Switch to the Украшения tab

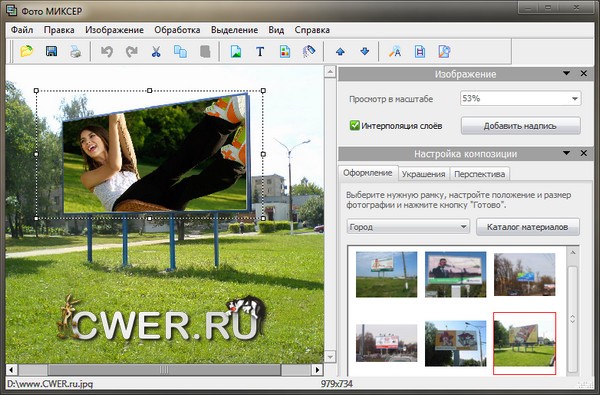pyautogui.click(x=423, y=174)
